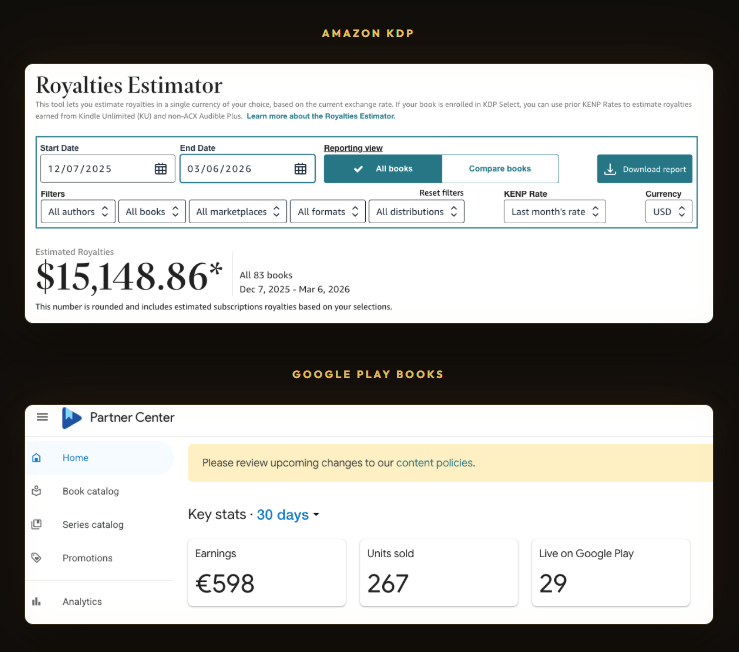Click the All 83 books text

(266, 275)
